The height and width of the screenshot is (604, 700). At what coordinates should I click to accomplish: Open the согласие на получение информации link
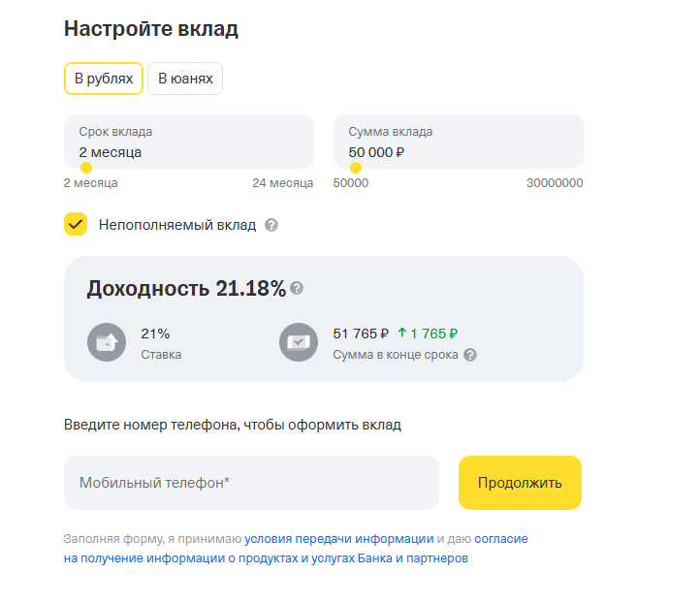[x=296, y=549]
